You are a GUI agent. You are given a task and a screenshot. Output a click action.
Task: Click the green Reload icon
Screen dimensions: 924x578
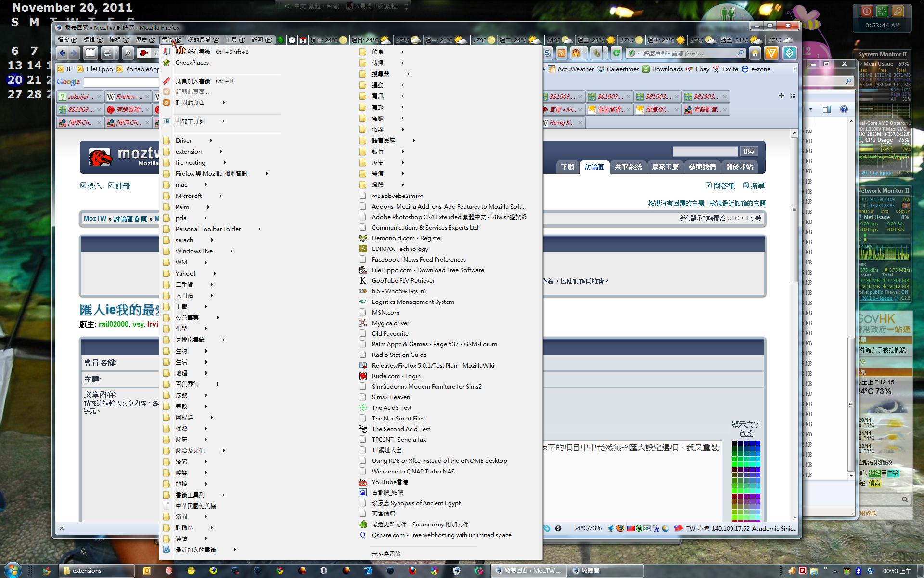pos(616,53)
